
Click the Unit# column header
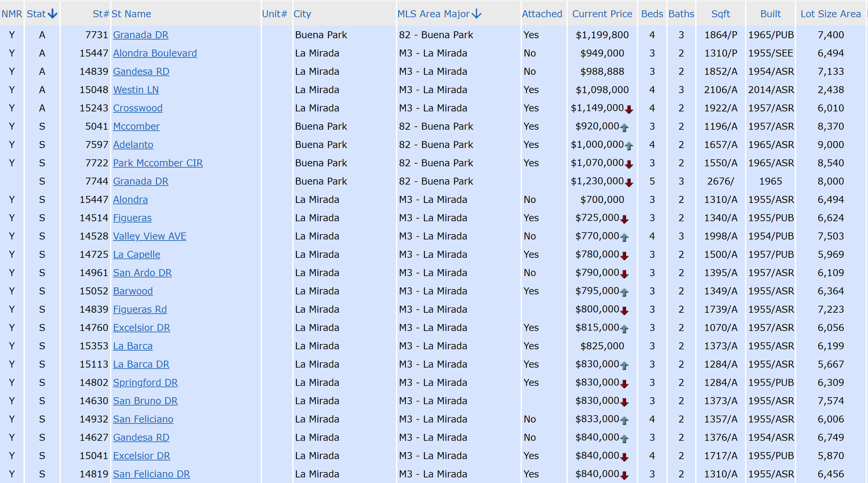pos(274,14)
